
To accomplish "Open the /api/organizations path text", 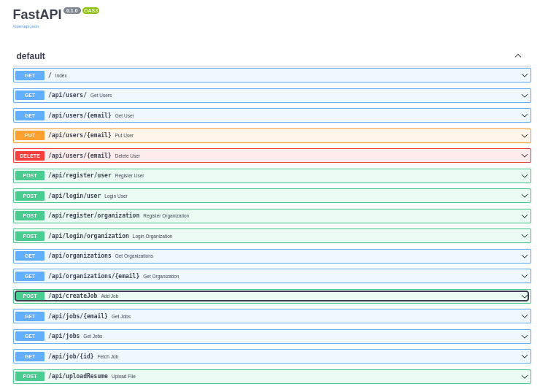I will pyautogui.click(x=80, y=256).
